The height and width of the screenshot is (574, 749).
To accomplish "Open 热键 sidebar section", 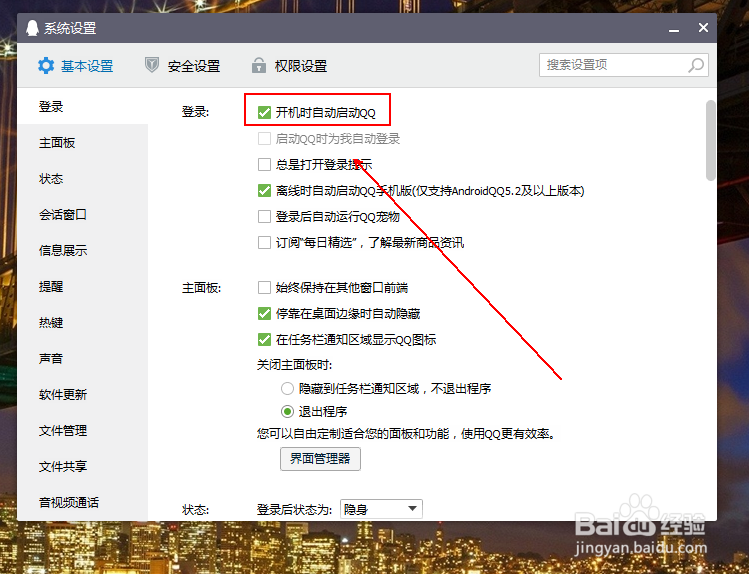I will [x=82, y=322].
